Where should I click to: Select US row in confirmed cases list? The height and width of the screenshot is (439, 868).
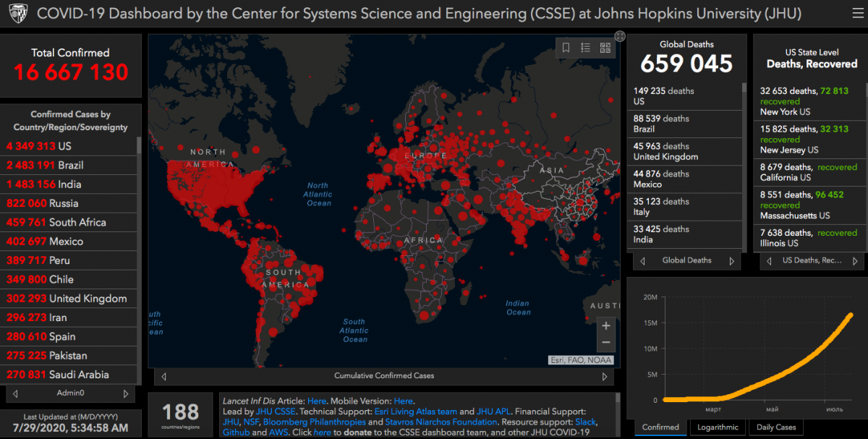pyautogui.click(x=69, y=146)
